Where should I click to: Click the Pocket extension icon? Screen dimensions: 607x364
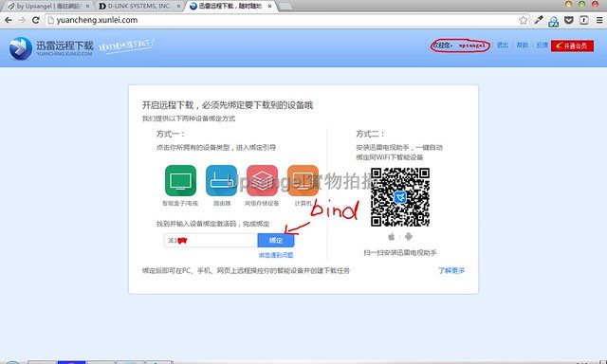pyautogui.click(x=568, y=20)
